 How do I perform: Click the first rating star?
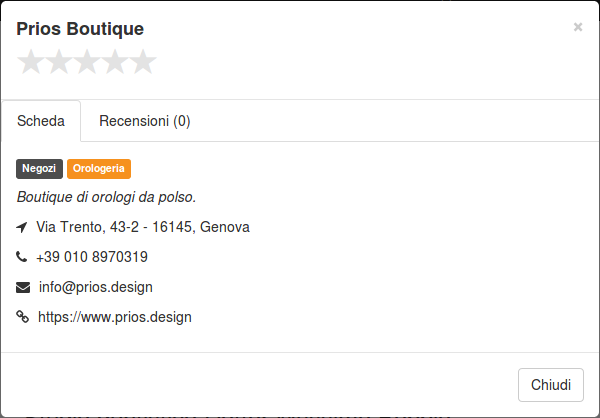(31, 61)
